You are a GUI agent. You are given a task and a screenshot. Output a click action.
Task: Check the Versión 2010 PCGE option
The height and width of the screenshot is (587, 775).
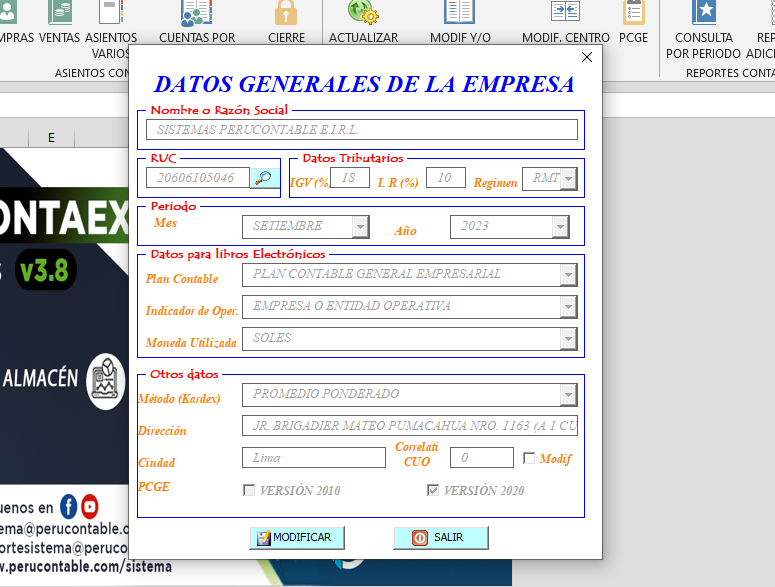coord(249,490)
